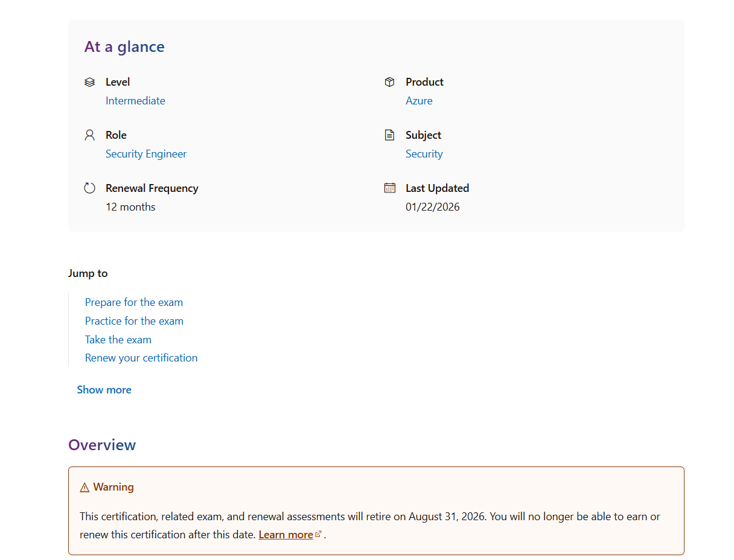Click the document Subject icon
The image size is (734, 560).
click(x=390, y=135)
